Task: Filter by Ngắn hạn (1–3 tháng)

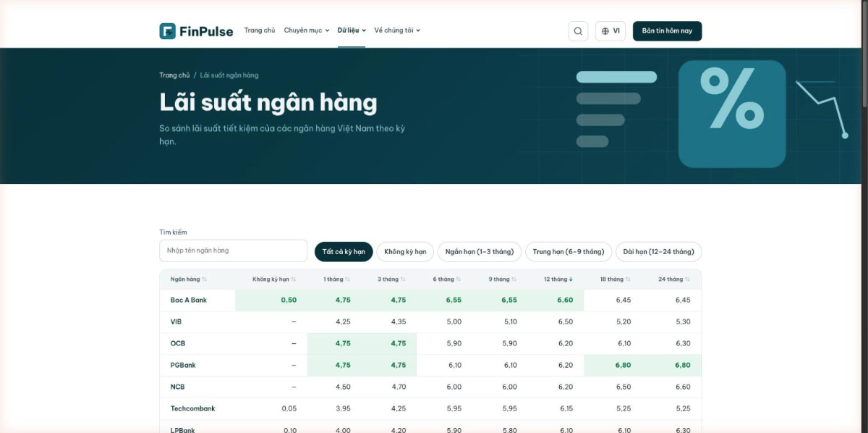Action: point(480,252)
